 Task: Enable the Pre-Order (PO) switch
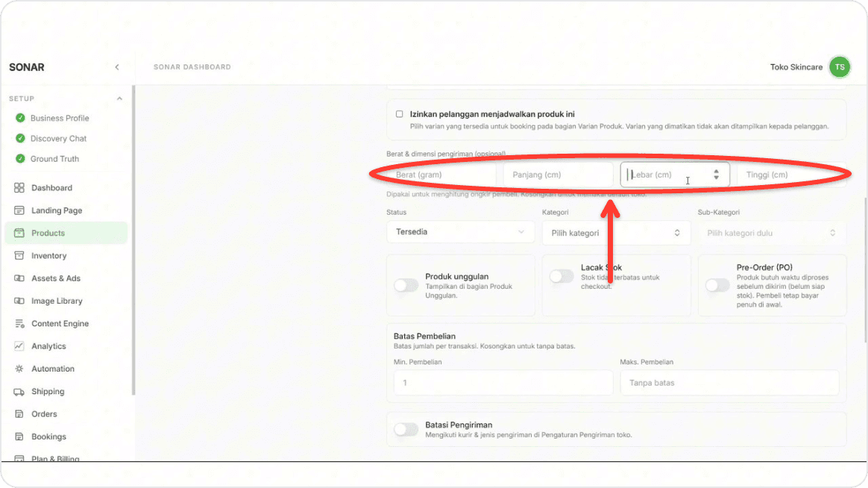(x=717, y=286)
